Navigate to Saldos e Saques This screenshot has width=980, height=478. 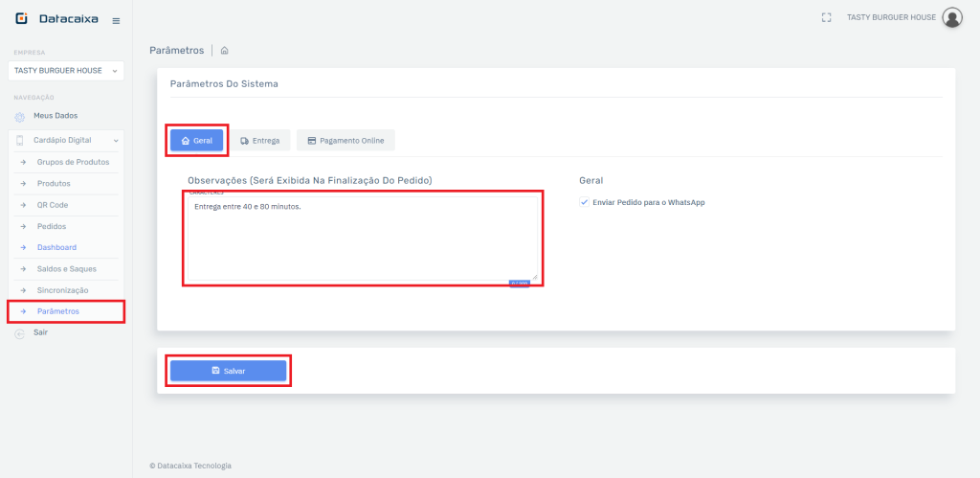[x=66, y=268]
